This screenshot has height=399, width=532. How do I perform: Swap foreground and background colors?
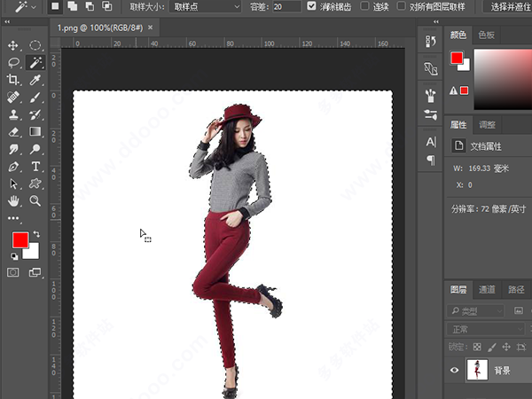click(x=36, y=234)
